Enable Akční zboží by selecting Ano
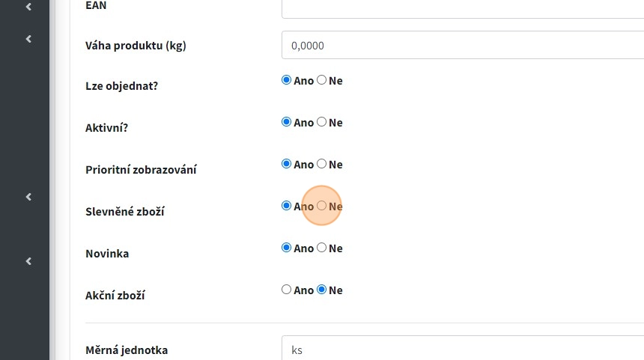The image size is (644, 360). coord(286,290)
